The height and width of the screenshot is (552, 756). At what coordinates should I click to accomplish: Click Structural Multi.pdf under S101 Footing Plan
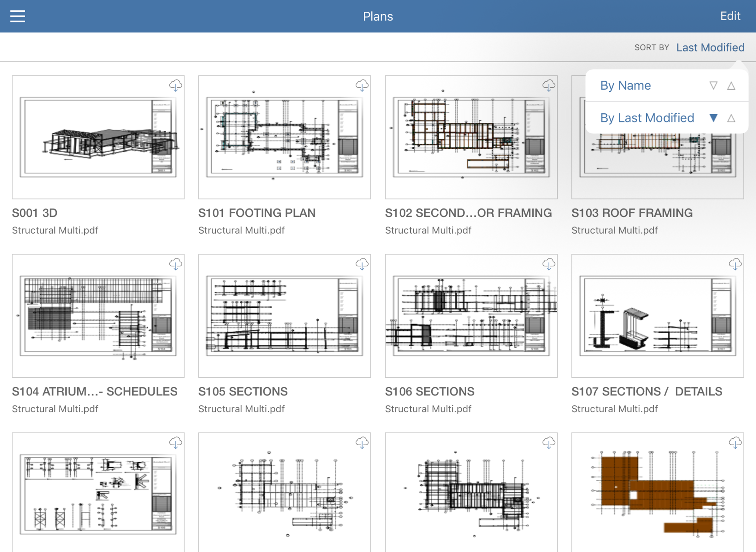(x=241, y=230)
